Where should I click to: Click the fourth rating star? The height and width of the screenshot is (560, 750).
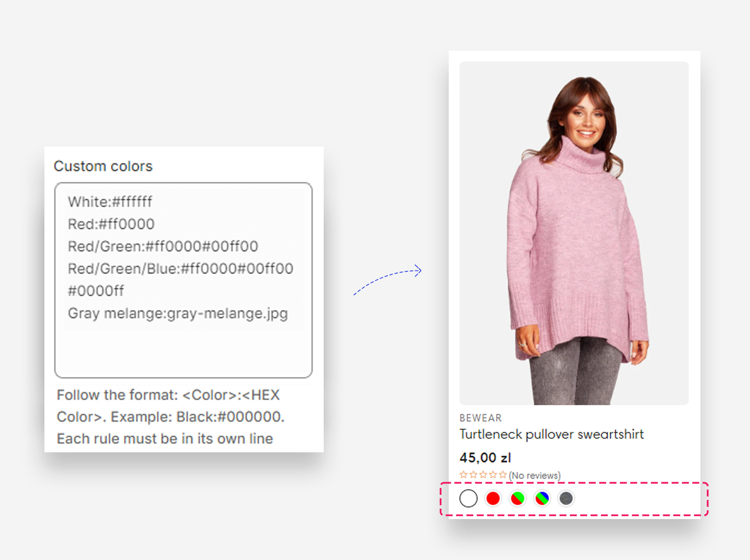pos(493,475)
